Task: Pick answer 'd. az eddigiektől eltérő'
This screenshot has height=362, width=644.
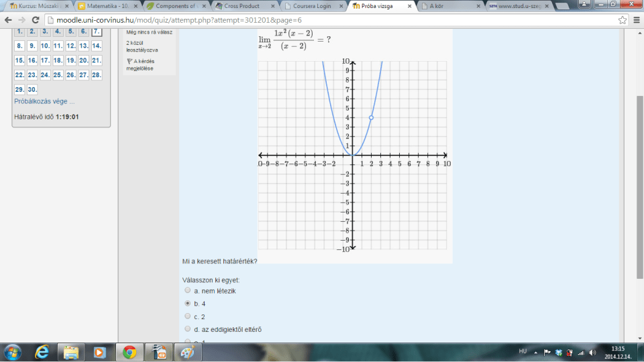Action: coord(188,329)
